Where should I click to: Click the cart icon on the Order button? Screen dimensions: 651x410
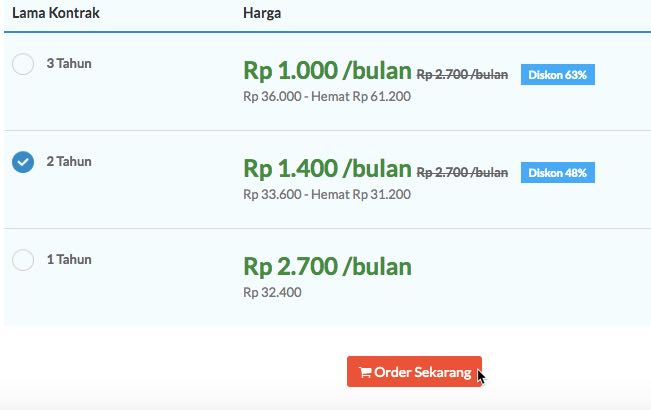(365, 373)
